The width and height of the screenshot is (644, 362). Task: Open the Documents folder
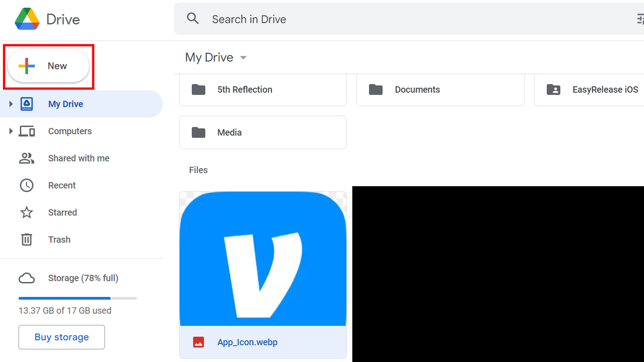point(440,89)
